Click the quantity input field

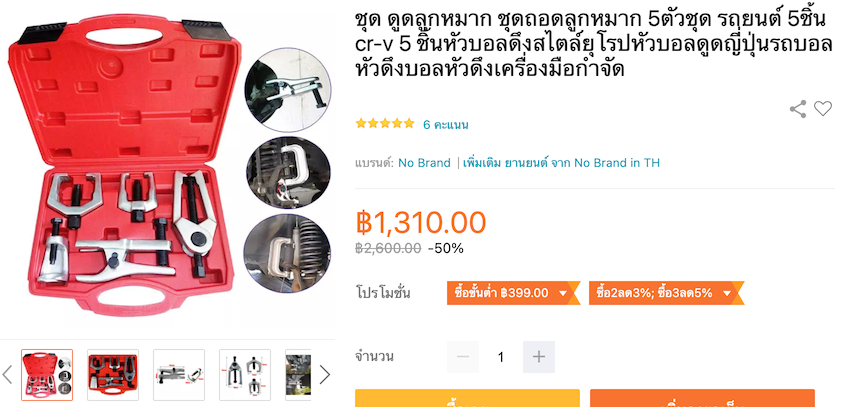point(501,357)
